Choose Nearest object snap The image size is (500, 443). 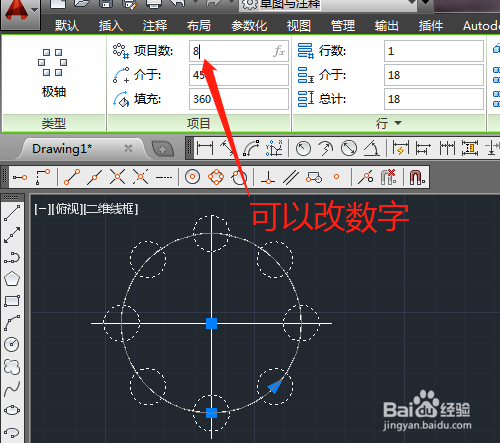coord(366,177)
